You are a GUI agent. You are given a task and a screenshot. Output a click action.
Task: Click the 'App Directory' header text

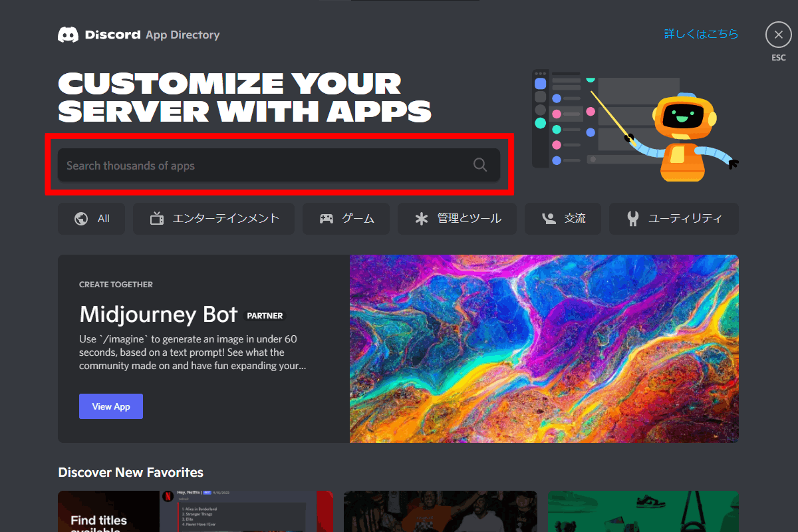[x=183, y=35]
